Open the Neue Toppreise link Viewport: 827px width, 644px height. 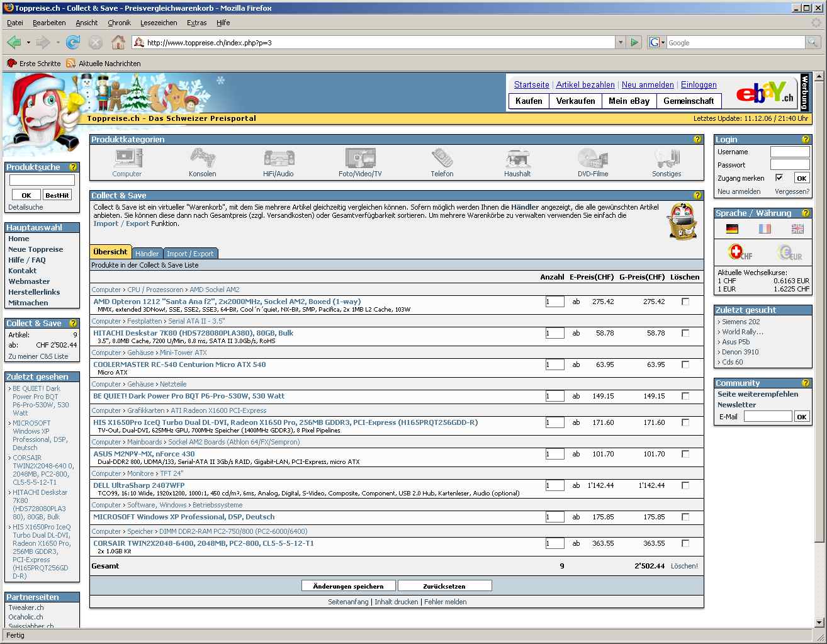tap(36, 249)
